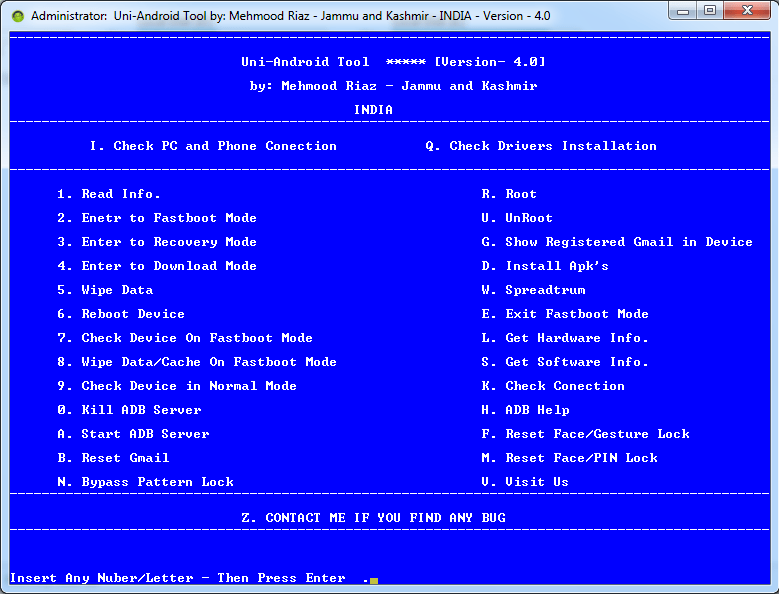Select '9. Check Device in Normal Mode'

pos(177,386)
